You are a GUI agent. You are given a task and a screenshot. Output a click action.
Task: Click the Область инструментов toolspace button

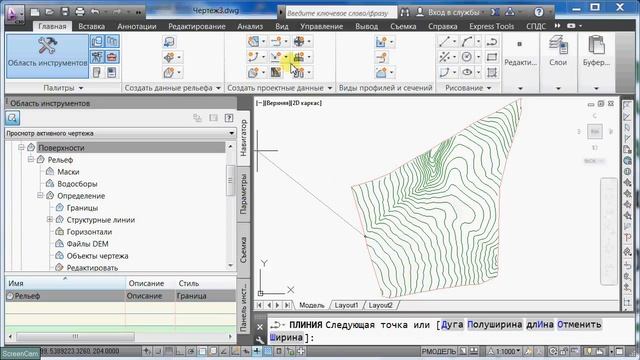pyautogui.click(x=47, y=56)
